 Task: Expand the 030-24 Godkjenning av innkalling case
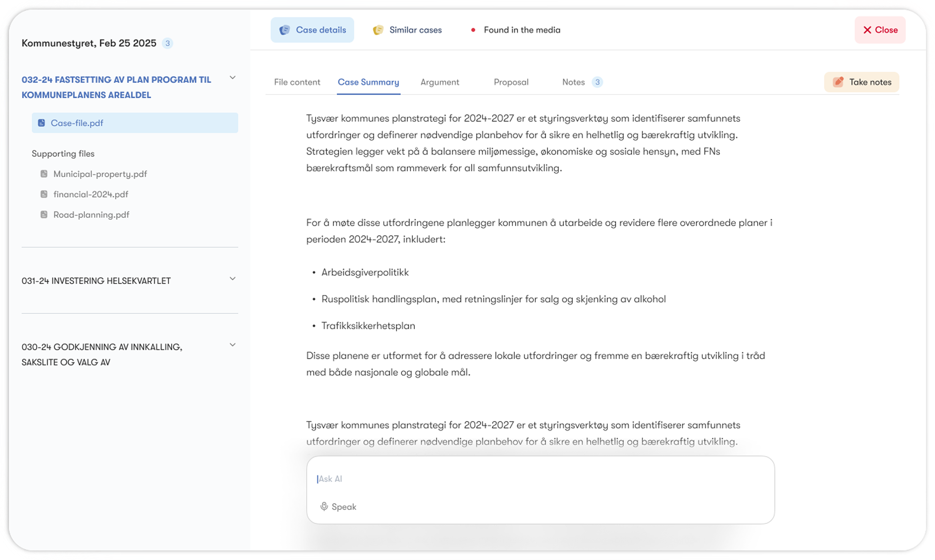pos(232,345)
